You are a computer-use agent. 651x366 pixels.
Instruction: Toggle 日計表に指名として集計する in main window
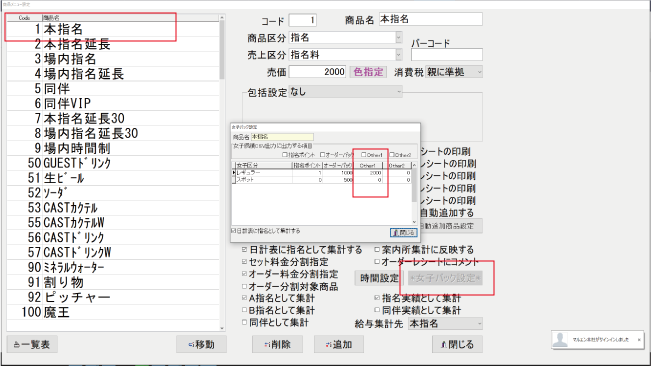(245, 250)
